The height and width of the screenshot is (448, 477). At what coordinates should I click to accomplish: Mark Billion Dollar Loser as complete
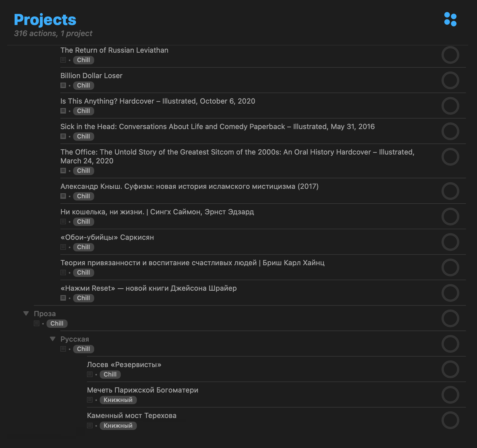click(450, 80)
